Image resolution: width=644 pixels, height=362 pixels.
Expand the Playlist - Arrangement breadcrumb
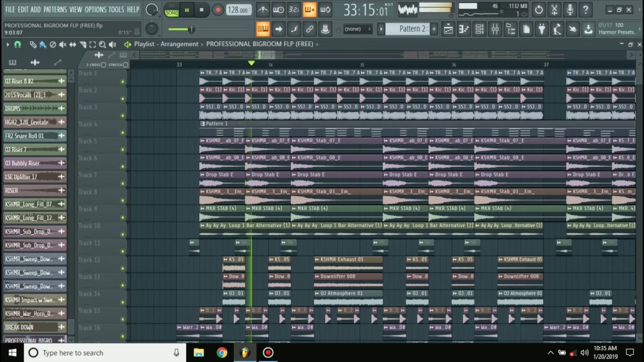tap(166, 44)
